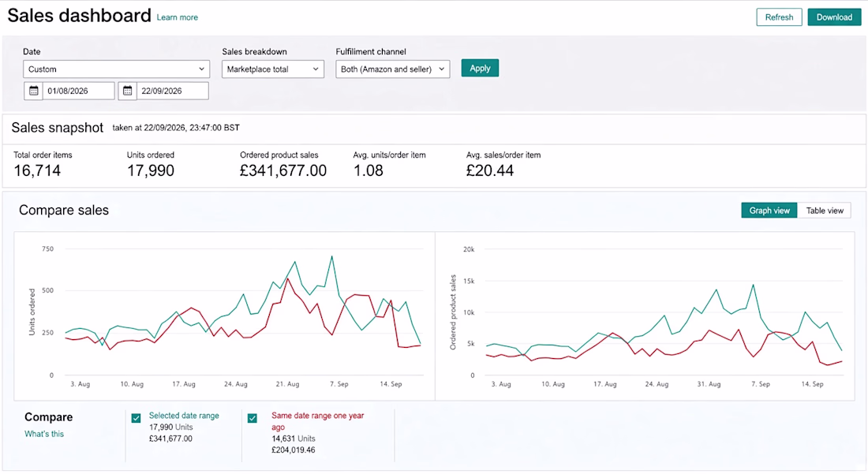Apply the selected filters
Screen dimensions: 868x474
tap(480, 68)
